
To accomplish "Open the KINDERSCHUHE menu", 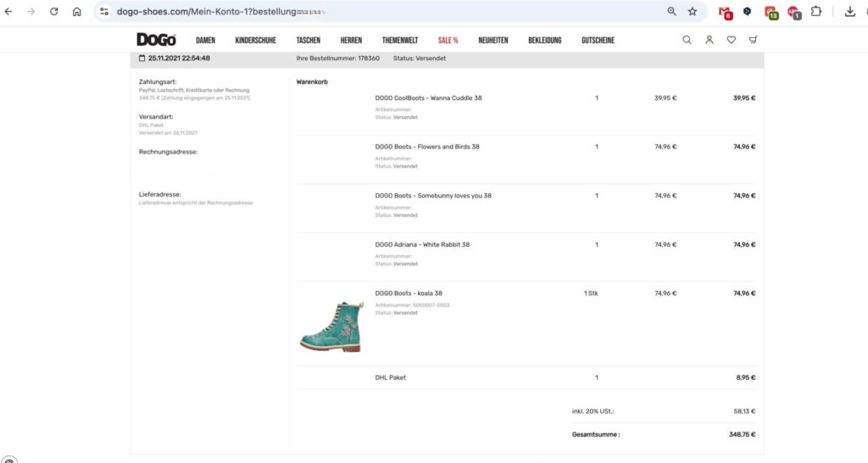I will pos(255,41).
